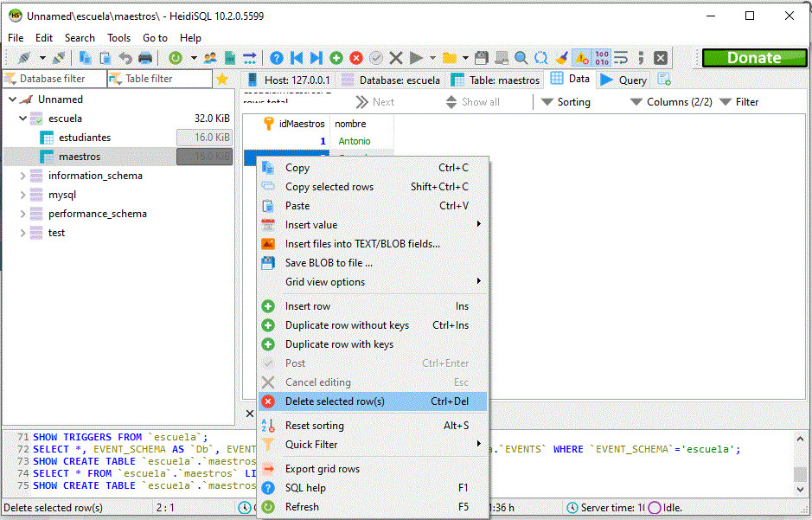Open the session manager dropdown arrow
This screenshot has width=812, height=520.
click(x=42, y=58)
